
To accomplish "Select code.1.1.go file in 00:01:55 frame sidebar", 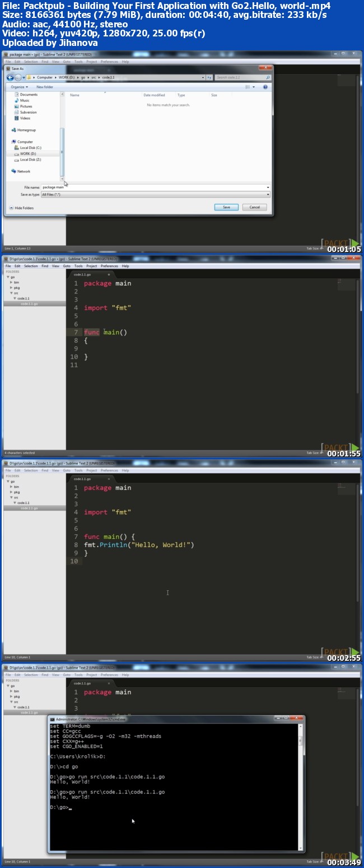I will [x=34, y=304].
